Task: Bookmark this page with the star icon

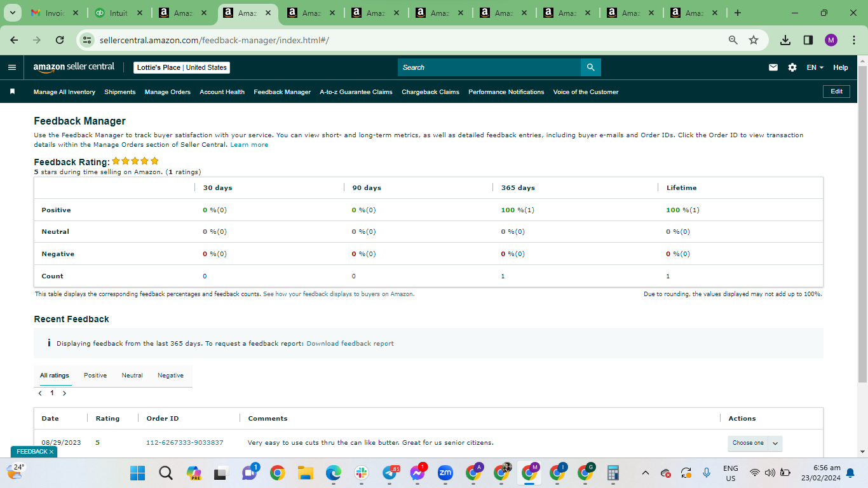Action: (x=754, y=40)
